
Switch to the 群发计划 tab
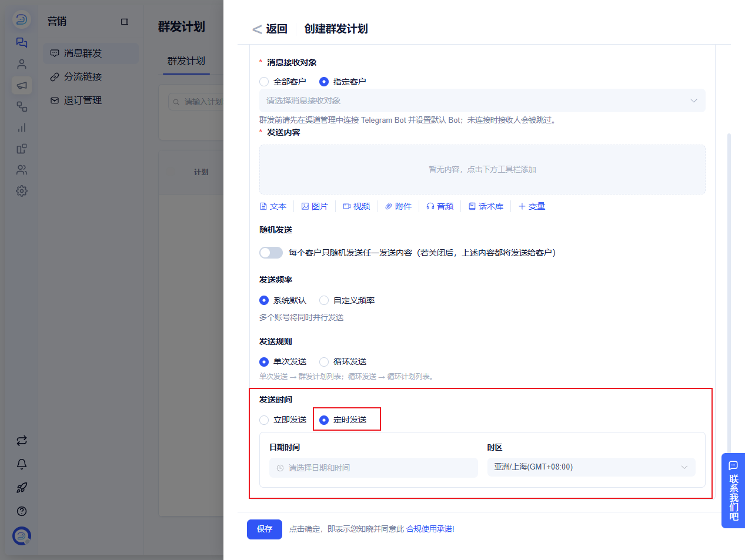(186, 61)
